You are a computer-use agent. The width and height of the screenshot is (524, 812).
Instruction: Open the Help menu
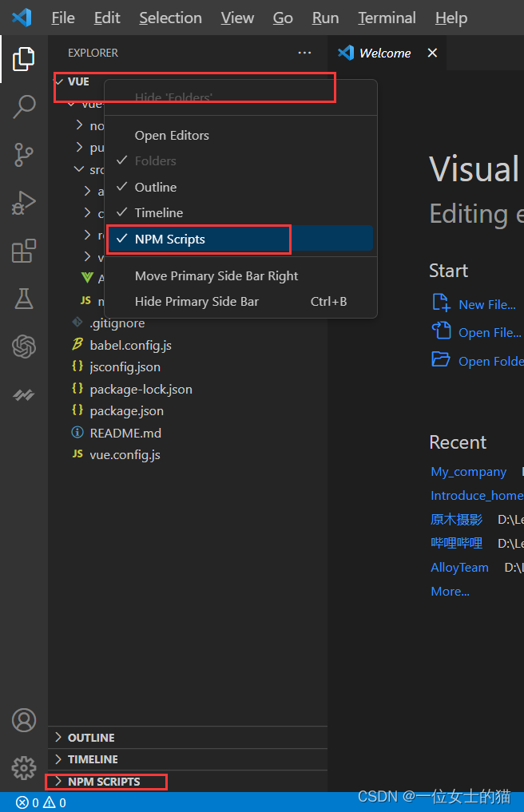click(x=451, y=18)
